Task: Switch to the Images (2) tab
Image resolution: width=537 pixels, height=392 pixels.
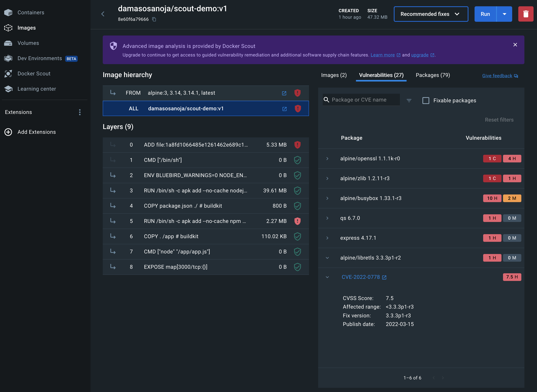Action: tap(334, 75)
